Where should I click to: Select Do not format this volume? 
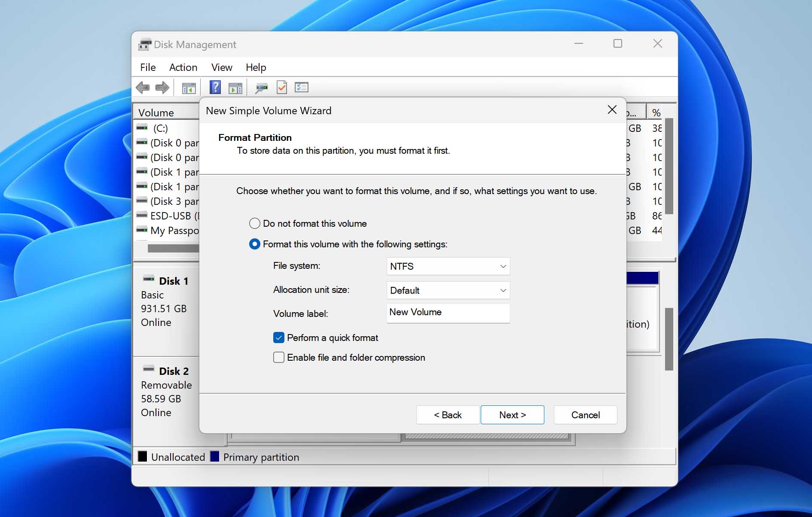click(255, 223)
